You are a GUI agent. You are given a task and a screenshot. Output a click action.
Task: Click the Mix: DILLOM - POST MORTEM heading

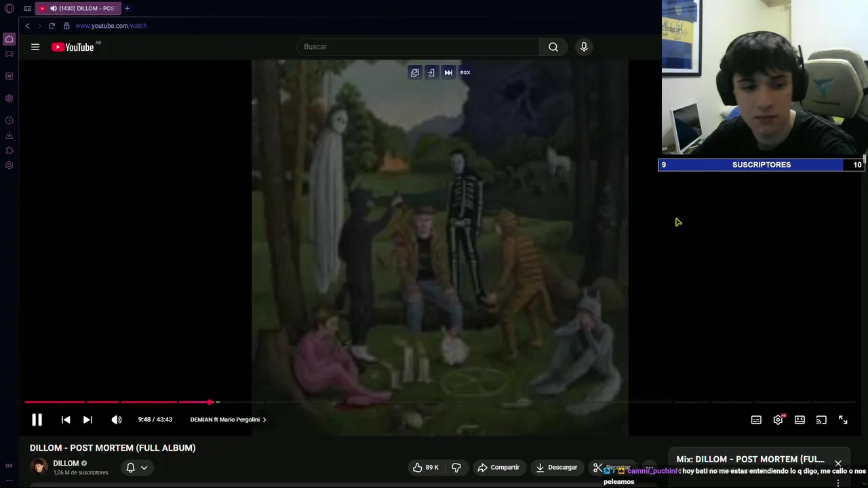(751, 460)
